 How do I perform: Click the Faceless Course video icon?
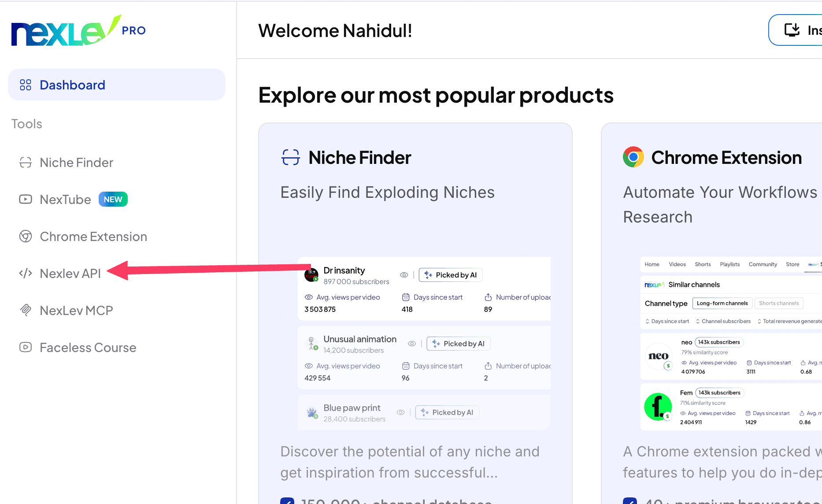coord(26,347)
